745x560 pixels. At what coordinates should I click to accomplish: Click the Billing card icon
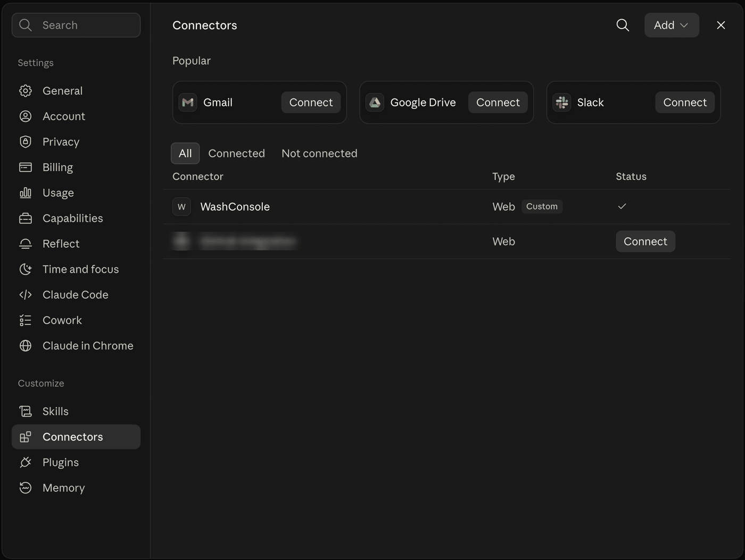[26, 168]
